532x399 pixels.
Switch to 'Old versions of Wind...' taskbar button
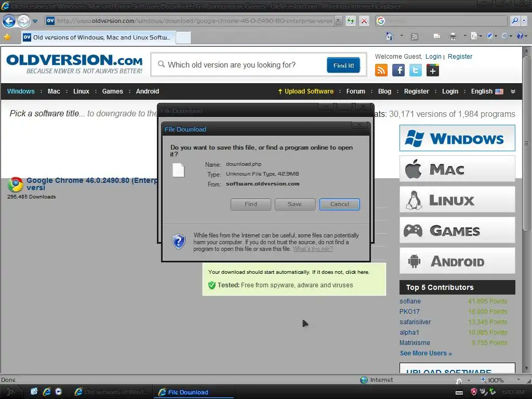pos(111,392)
